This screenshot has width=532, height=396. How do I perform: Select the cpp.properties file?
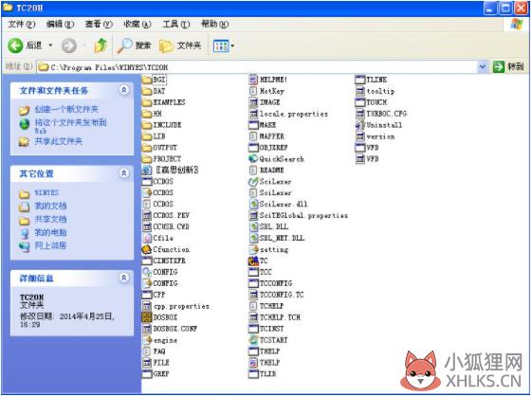click(175, 306)
